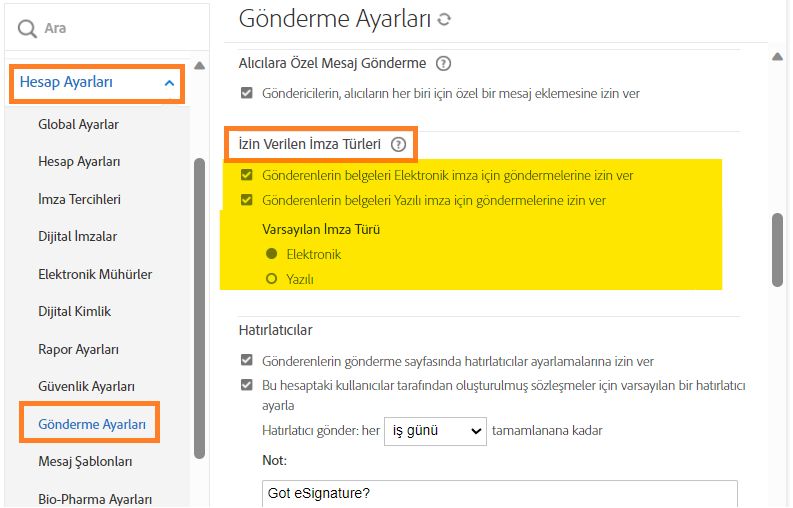Open Mesaj Şablonları page
Screen dimensions: 793x508
point(85,461)
